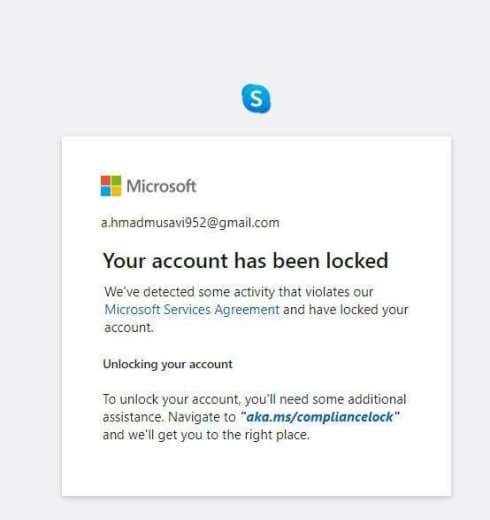Image resolution: width=490 pixels, height=520 pixels.
Task: Click the yellow square of Microsoft logo
Action: [x=116, y=191]
